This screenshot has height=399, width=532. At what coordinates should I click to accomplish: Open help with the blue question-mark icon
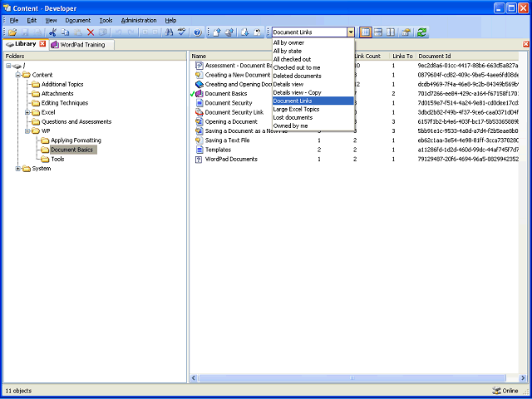click(x=198, y=32)
